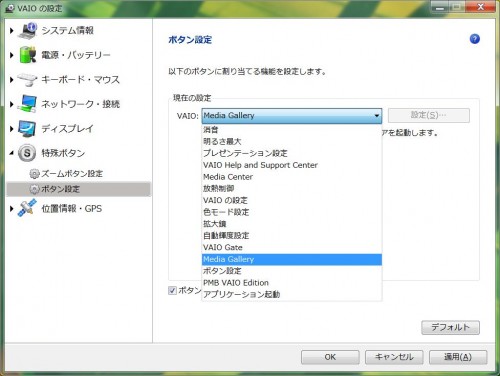Choose ボタン設定 in the dropdown list
500x376 pixels.
click(x=292, y=271)
